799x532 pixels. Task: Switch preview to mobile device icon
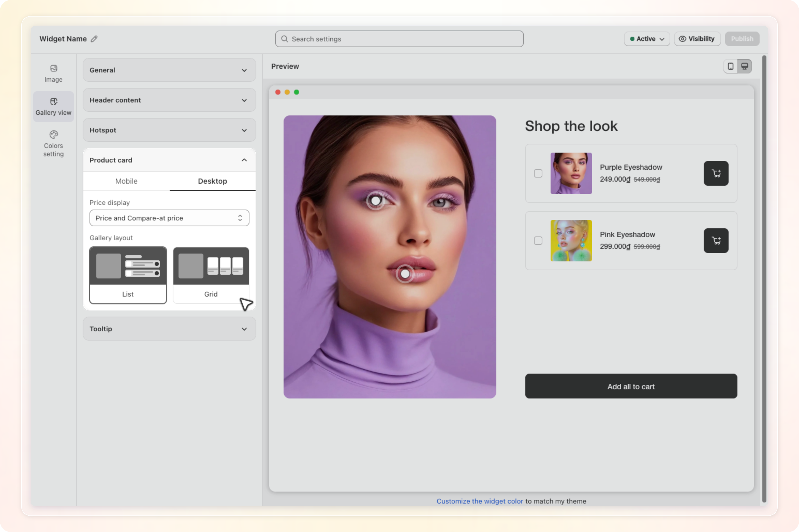click(x=730, y=66)
